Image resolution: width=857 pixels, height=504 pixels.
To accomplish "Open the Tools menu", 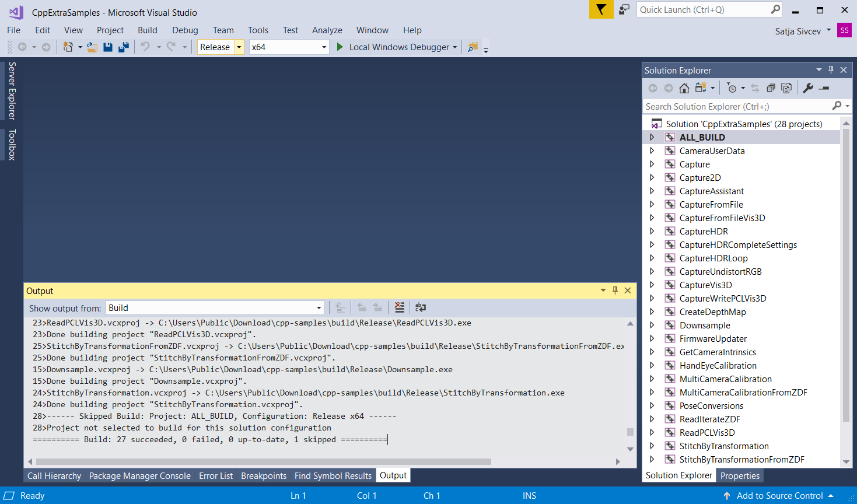I will [258, 30].
